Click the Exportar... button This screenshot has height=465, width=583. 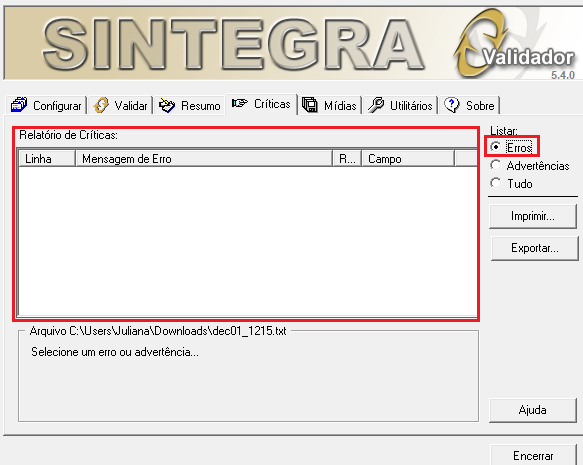pyautogui.click(x=535, y=248)
